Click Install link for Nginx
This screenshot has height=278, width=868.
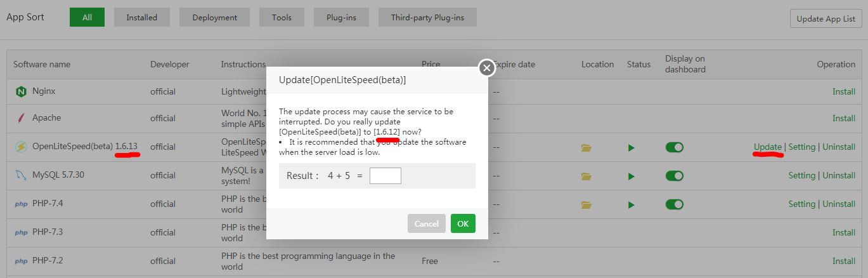click(x=844, y=91)
